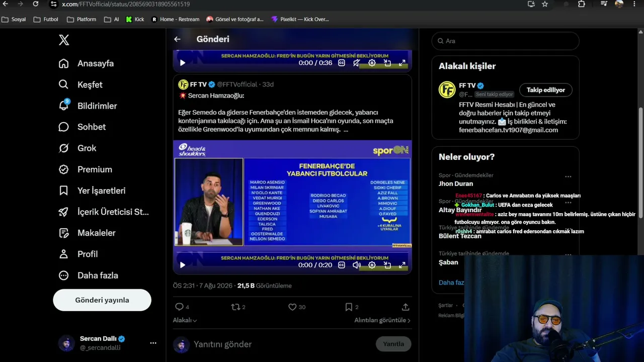Open the Kick bookmark
Screen dimensions: 644x362
135,19
